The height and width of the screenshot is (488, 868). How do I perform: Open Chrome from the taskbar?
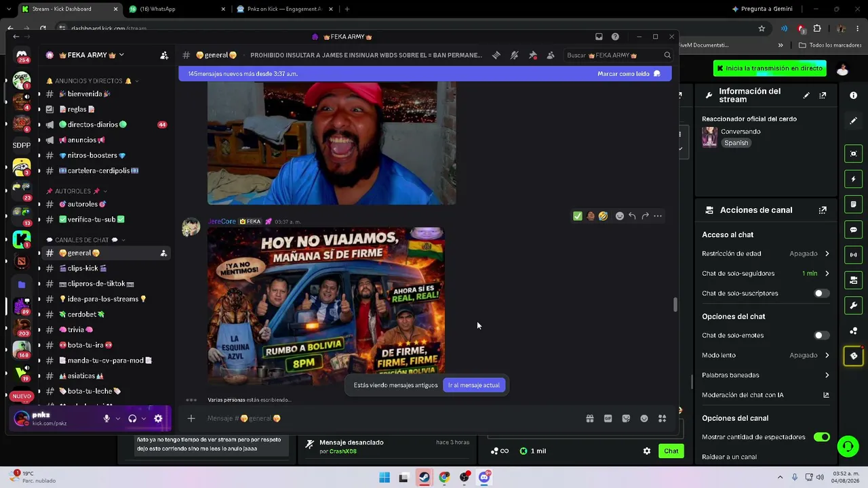(444, 478)
